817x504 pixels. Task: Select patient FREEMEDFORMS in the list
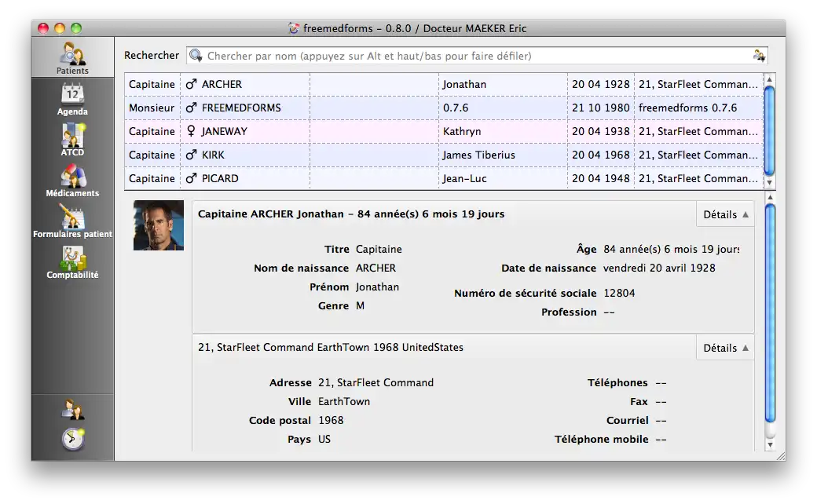[x=443, y=108]
